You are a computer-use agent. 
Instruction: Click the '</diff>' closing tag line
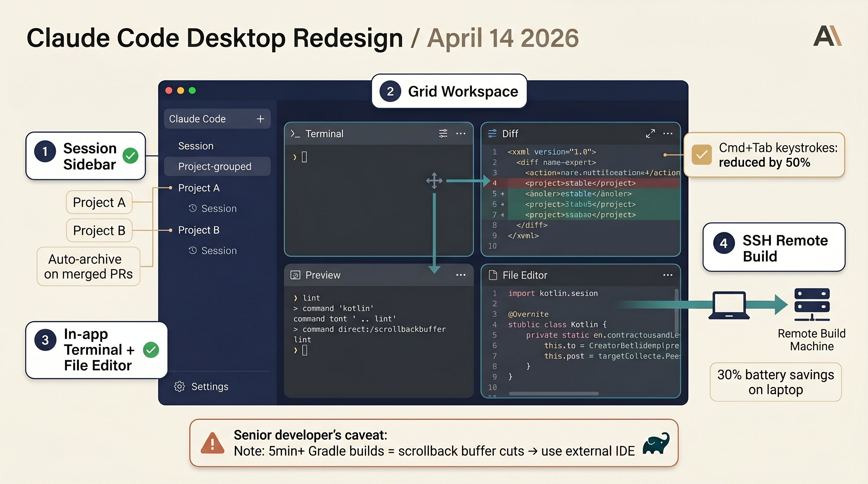point(532,225)
